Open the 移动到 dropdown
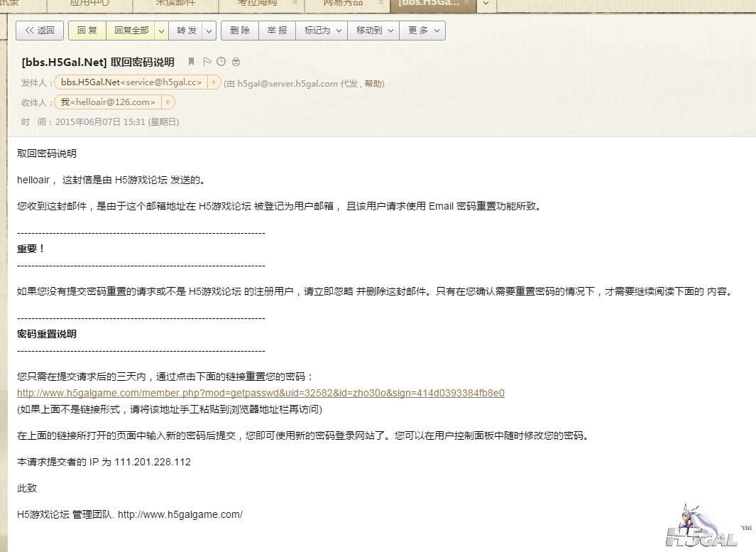 373,31
